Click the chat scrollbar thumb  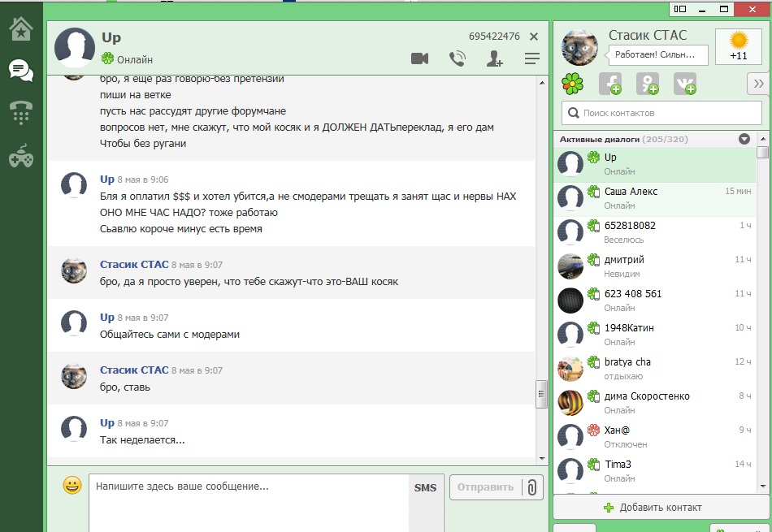tap(541, 394)
